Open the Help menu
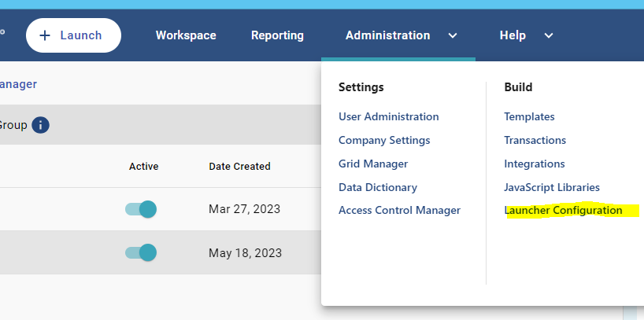Viewport: 644px width, 320px height. (513, 35)
